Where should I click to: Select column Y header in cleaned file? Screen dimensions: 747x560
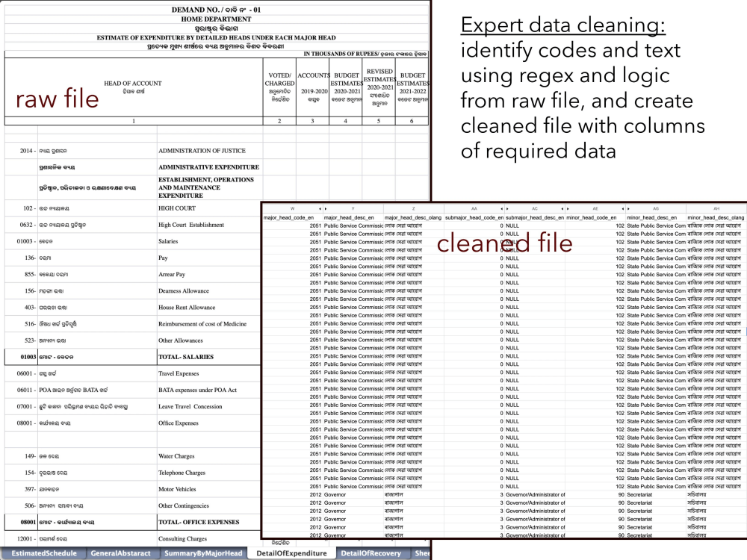(x=353, y=208)
